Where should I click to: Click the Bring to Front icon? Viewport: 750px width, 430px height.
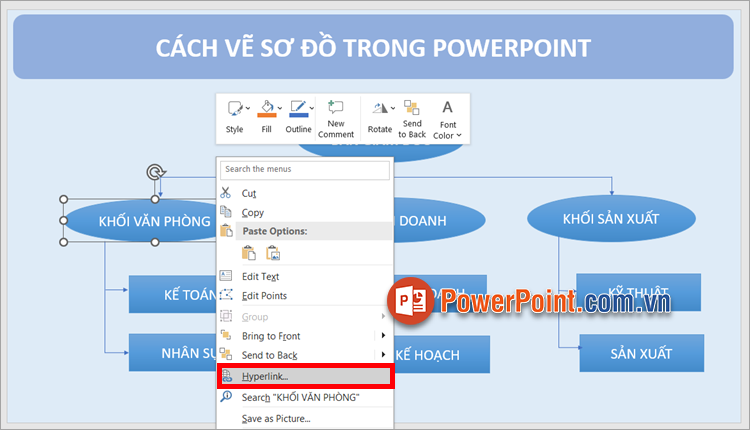coord(226,335)
